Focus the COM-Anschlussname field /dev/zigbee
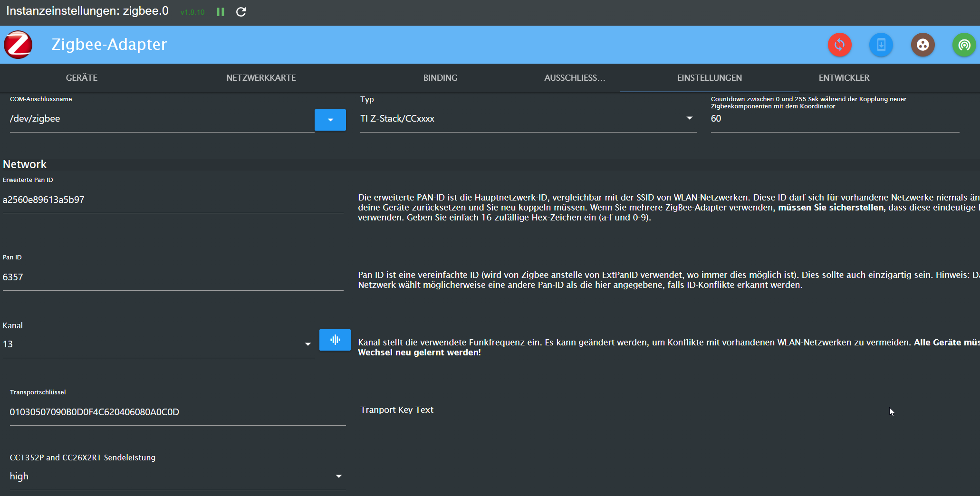The height and width of the screenshot is (496, 980). point(162,119)
